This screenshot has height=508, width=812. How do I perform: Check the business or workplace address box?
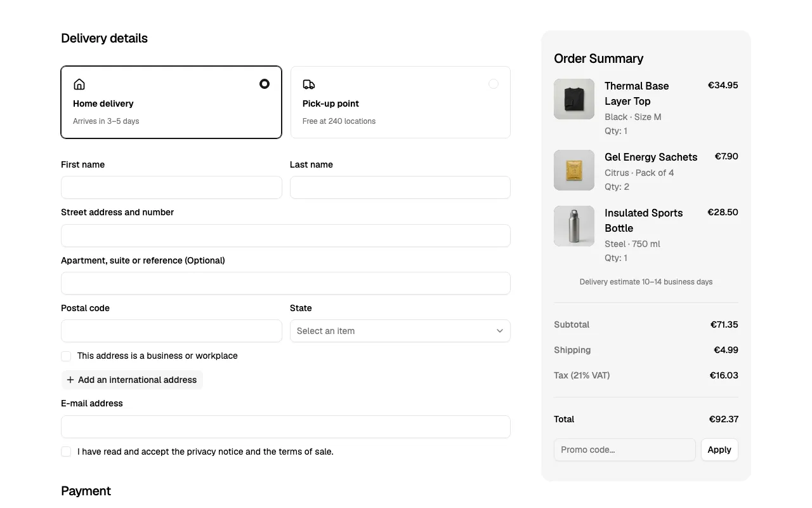[66, 356]
